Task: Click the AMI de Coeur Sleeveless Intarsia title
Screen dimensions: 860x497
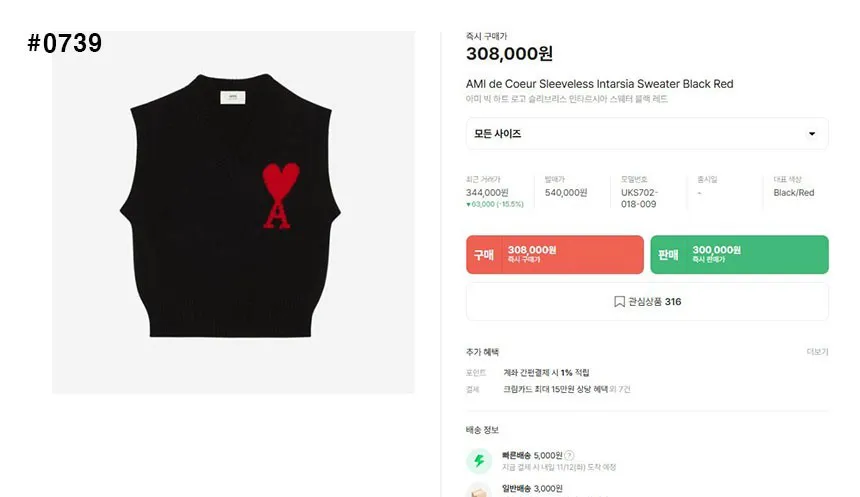Action: pos(599,84)
